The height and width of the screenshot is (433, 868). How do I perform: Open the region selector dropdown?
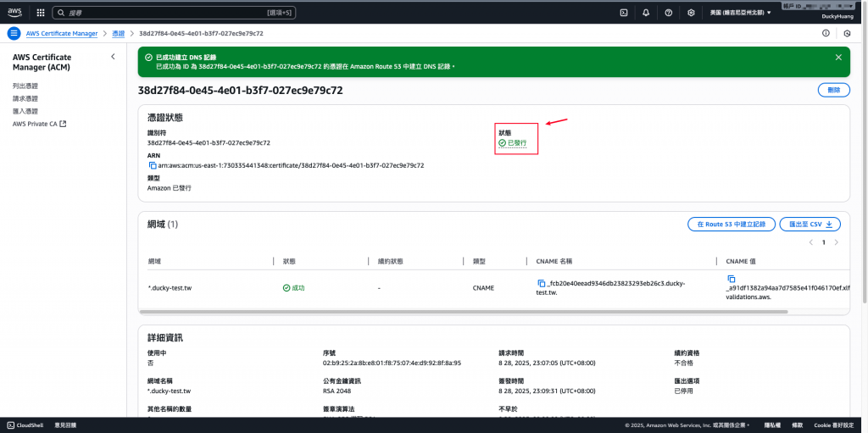pos(740,12)
